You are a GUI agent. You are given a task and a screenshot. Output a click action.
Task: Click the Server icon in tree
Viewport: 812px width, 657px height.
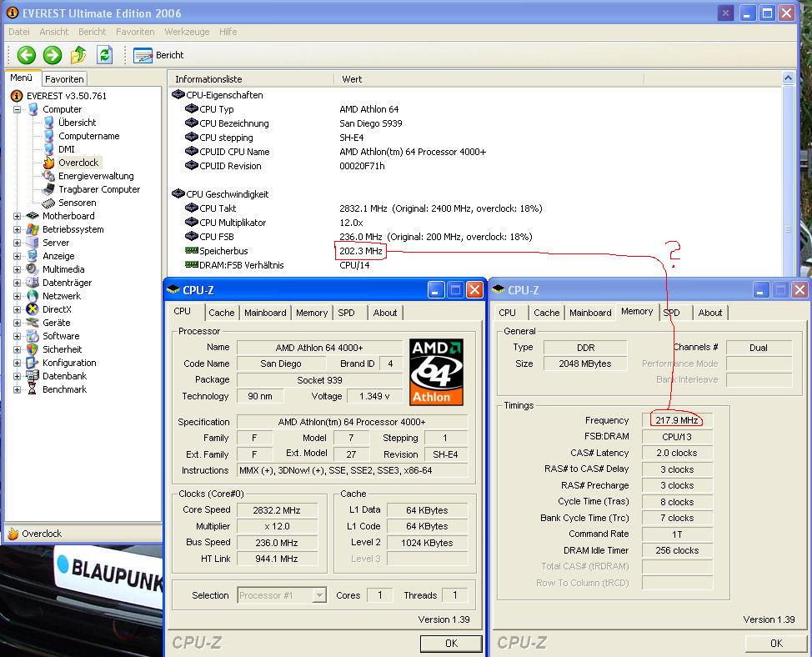coord(33,243)
